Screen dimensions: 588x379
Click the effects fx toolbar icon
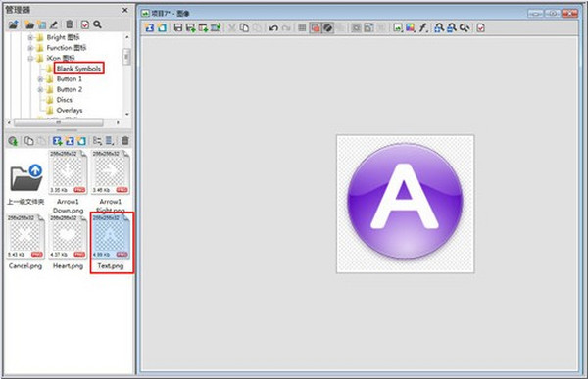point(423,27)
